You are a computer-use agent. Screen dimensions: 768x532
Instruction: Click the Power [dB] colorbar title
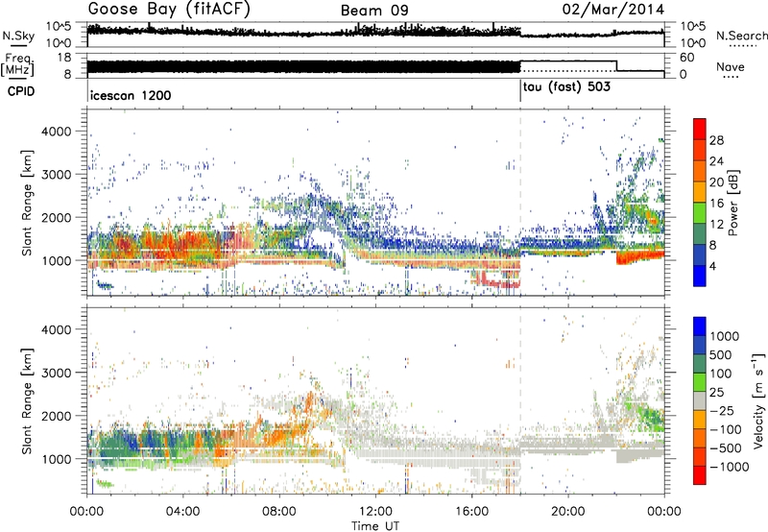[732, 203]
